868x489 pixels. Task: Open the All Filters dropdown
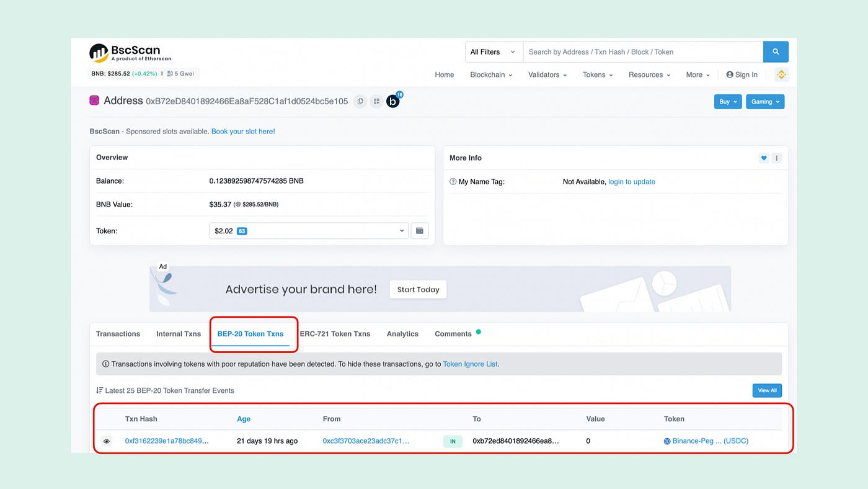(x=494, y=52)
